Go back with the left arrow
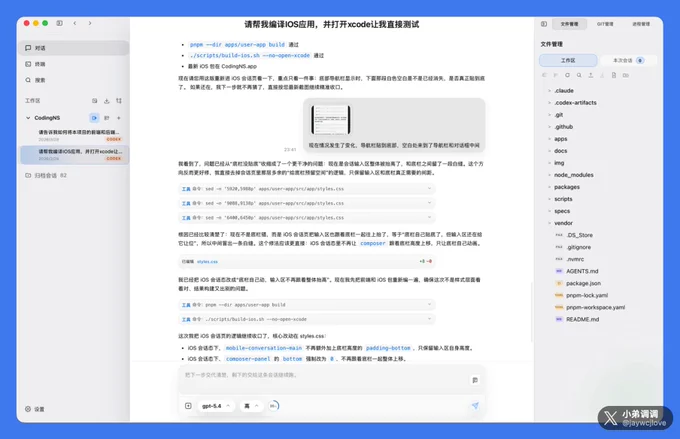Viewport: 680px width, 439px height. 75,23
